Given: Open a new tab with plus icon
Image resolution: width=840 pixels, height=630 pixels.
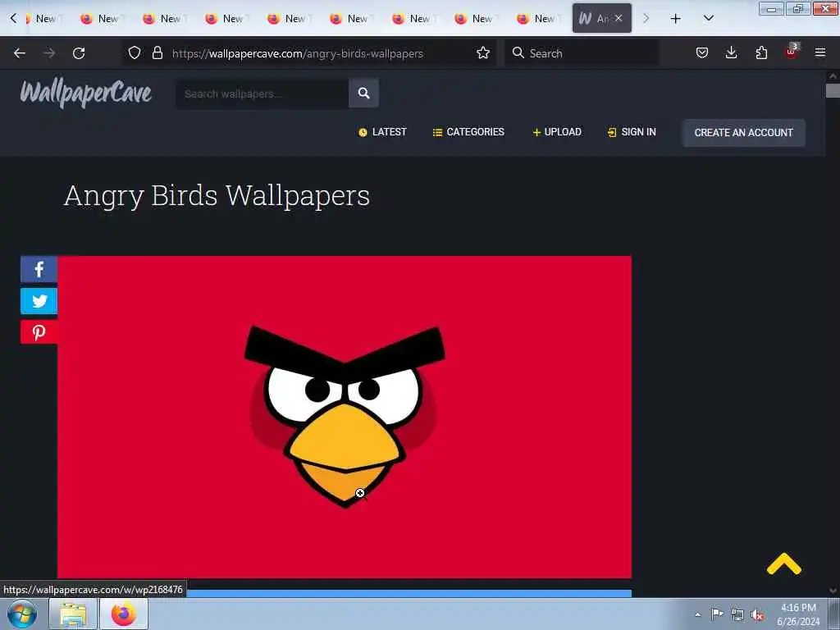Looking at the screenshot, I should tap(676, 19).
